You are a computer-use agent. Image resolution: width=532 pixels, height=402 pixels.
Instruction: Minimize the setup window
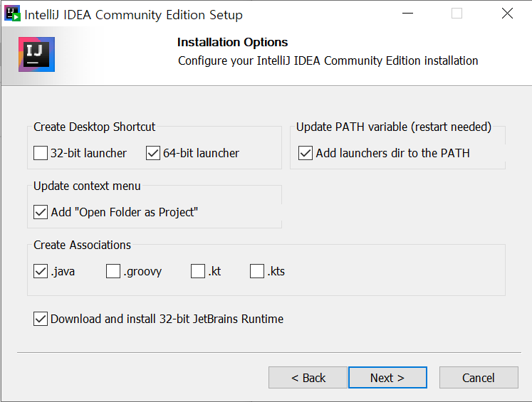click(x=407, y=14)
